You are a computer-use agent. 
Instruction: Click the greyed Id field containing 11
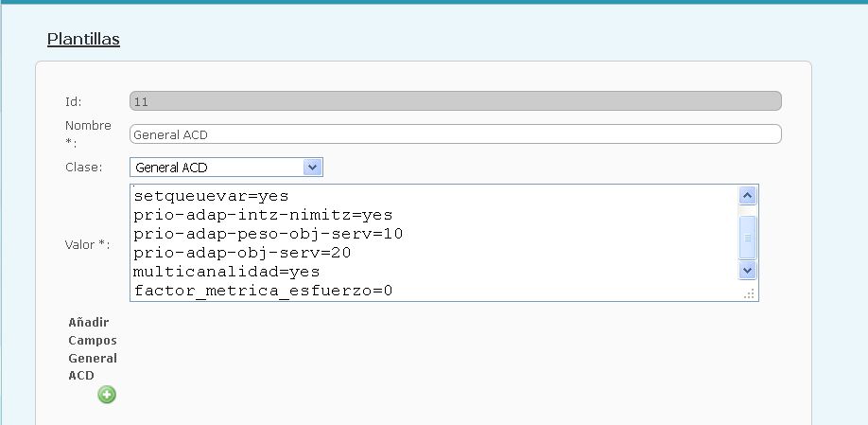455,101
